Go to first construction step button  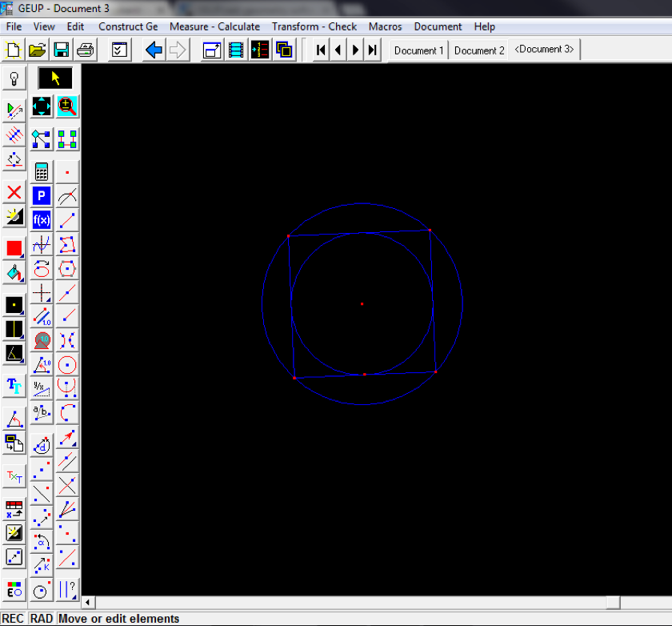click(320, 50)
